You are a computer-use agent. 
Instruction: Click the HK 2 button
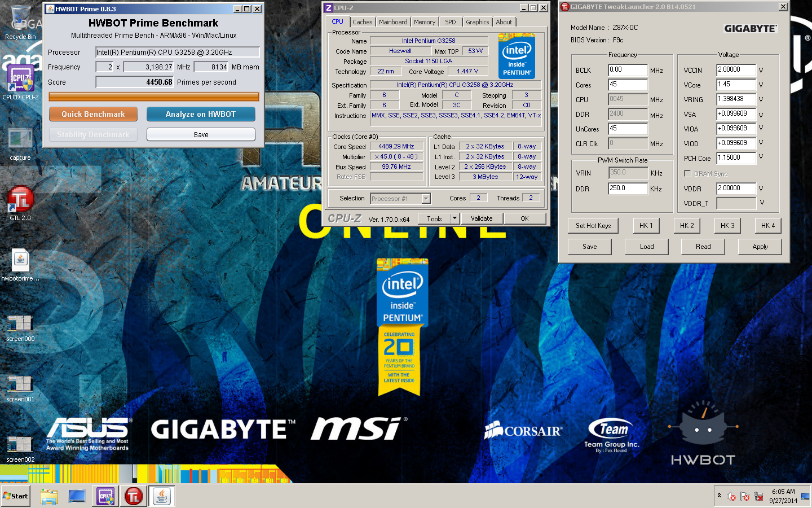(x=687, y=226)
